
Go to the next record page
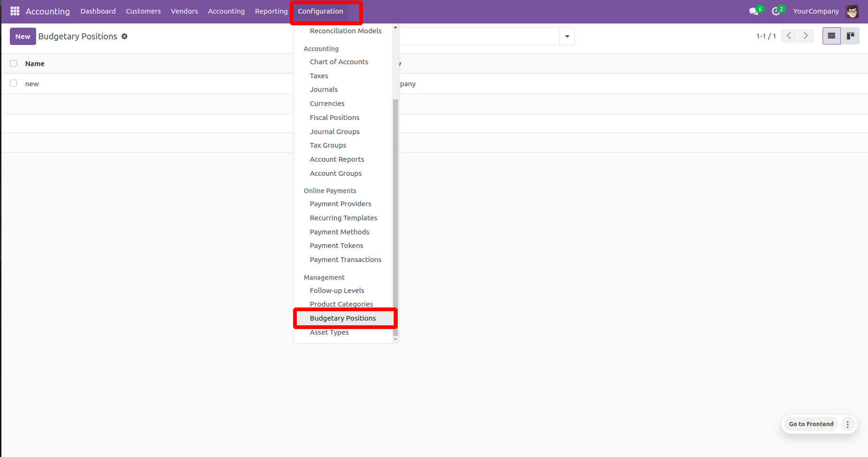806,36
